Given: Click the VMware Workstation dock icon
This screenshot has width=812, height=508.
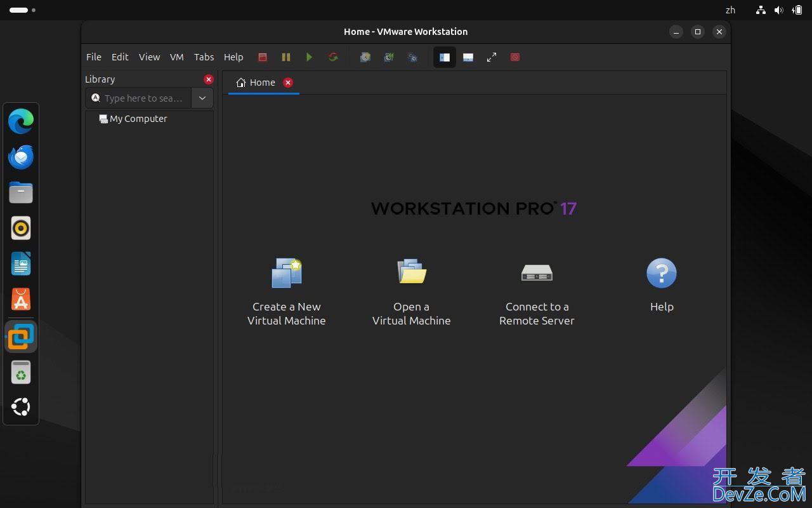Looking at the screenshot, I should (x=21, y=337).
